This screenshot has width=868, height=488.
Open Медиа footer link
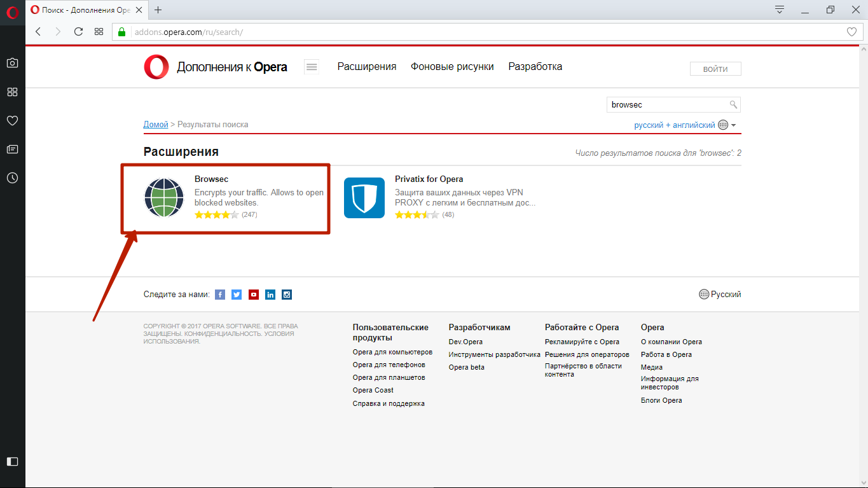click(x=652, y=368)
